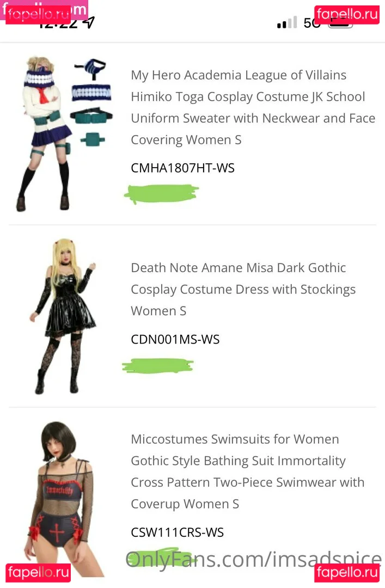Open the Death Note Amane Misa title
This screenshot has width=385, height=588.
tap(243, 289)
